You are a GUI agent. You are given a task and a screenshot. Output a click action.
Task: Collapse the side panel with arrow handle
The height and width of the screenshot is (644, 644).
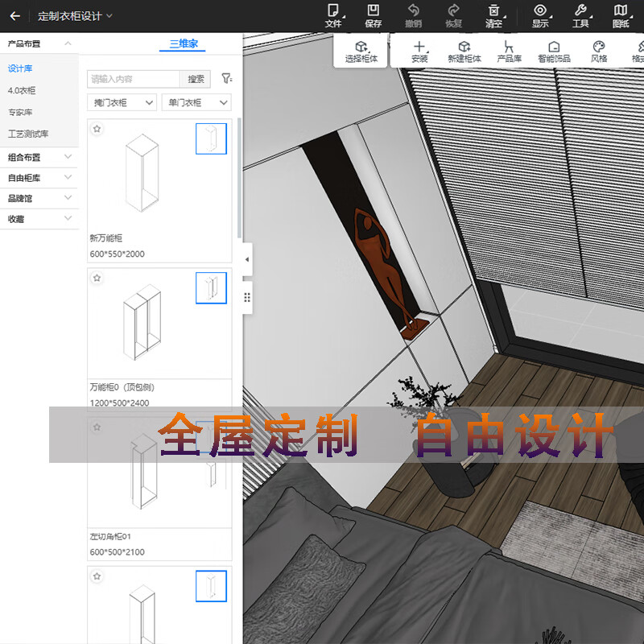pos(246,259)
